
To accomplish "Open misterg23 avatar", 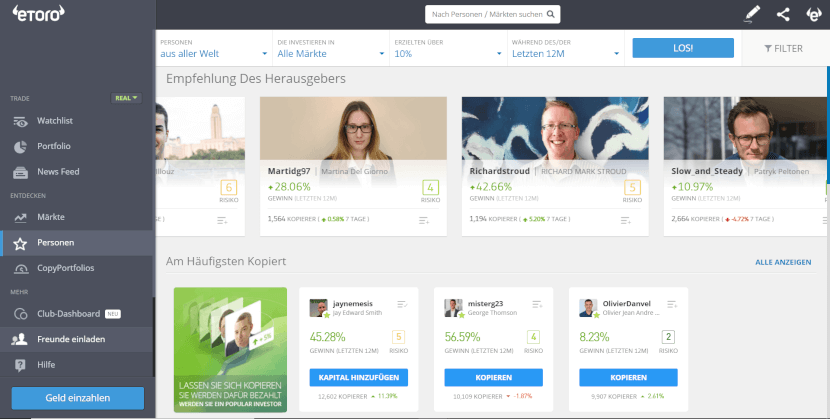I will pyautogui.click(x=454, y=308).
